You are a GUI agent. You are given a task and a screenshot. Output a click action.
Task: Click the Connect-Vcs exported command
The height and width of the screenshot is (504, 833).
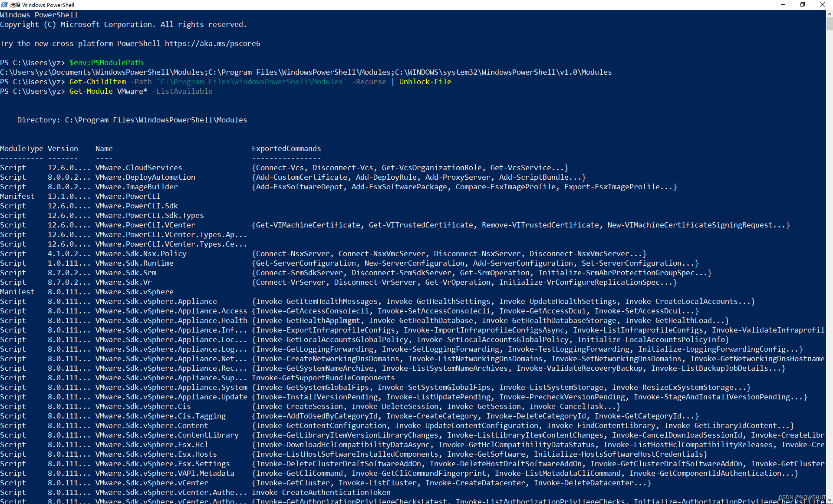pos(280,168)
